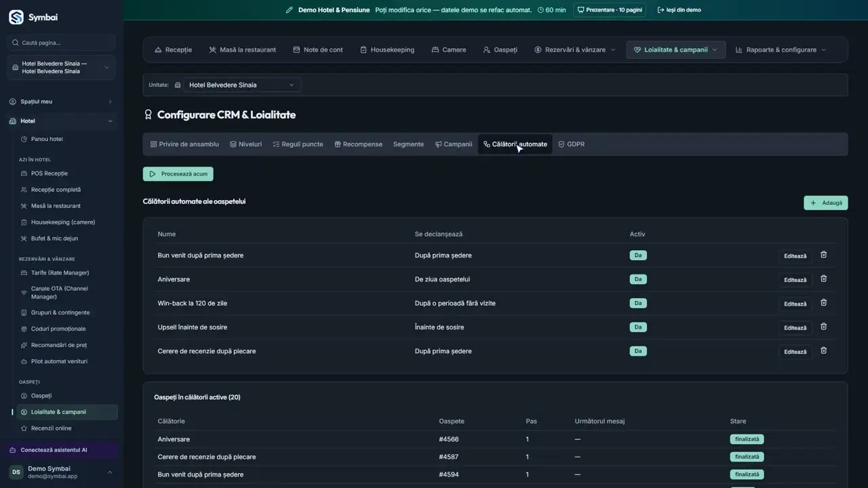Screen dimensions: 868x488
Task: Expand Demo Symbai account menu
Action: [x=61, y=472]
